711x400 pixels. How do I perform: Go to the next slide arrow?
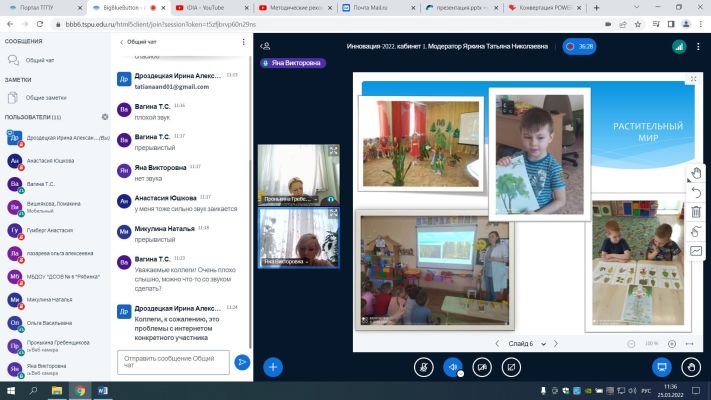point(556,344)
